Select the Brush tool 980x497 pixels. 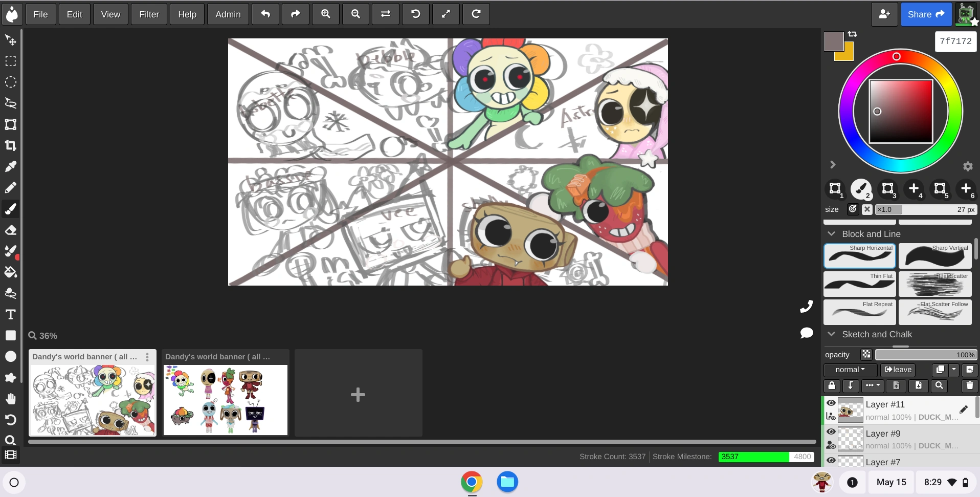10,208
